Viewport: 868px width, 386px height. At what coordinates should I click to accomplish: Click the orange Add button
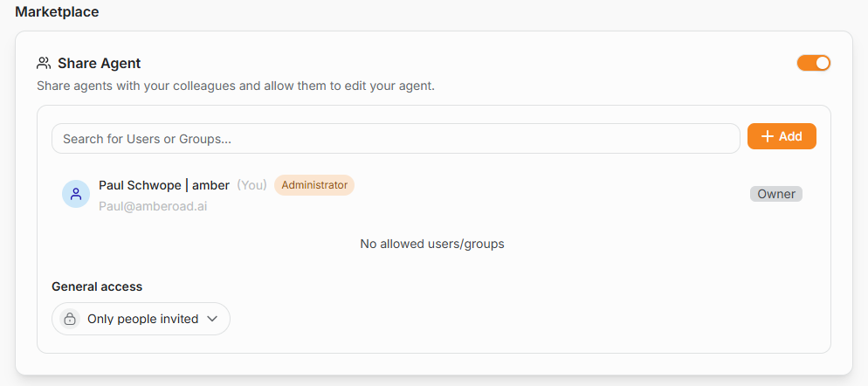(782, 136)
